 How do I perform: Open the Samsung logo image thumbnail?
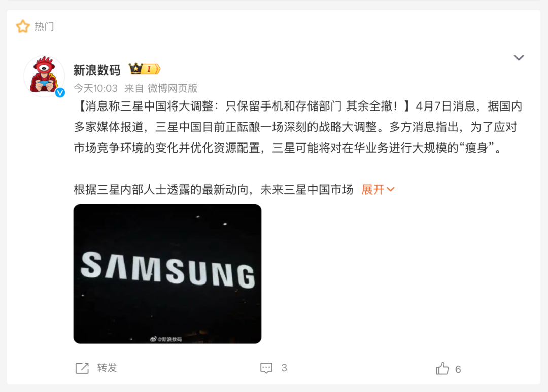[167, 274]
